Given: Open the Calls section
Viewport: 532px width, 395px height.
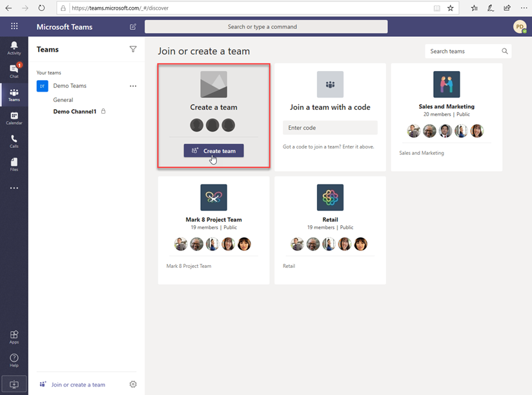Looking at the screenshot, I should (14, 141).
